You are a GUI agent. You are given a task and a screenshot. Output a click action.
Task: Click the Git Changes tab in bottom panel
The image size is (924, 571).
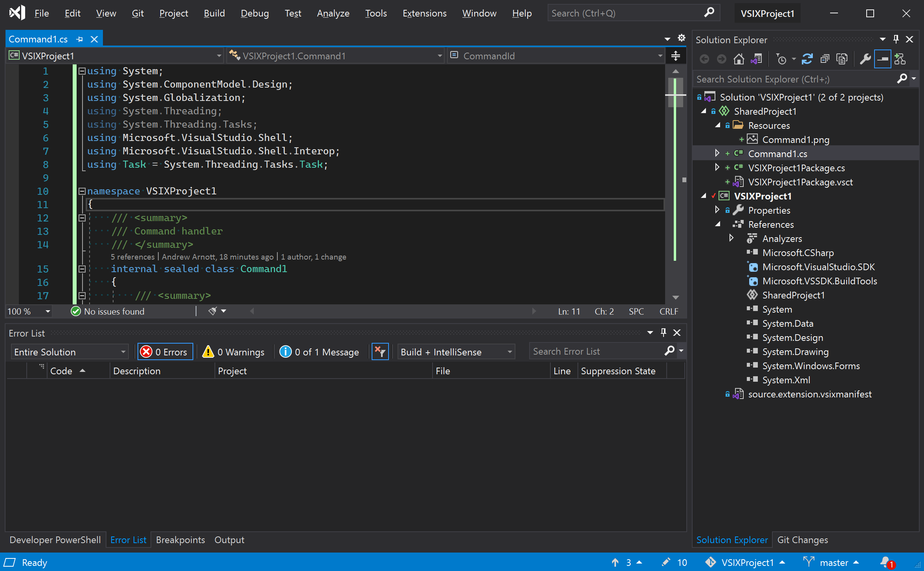(803, 539)
